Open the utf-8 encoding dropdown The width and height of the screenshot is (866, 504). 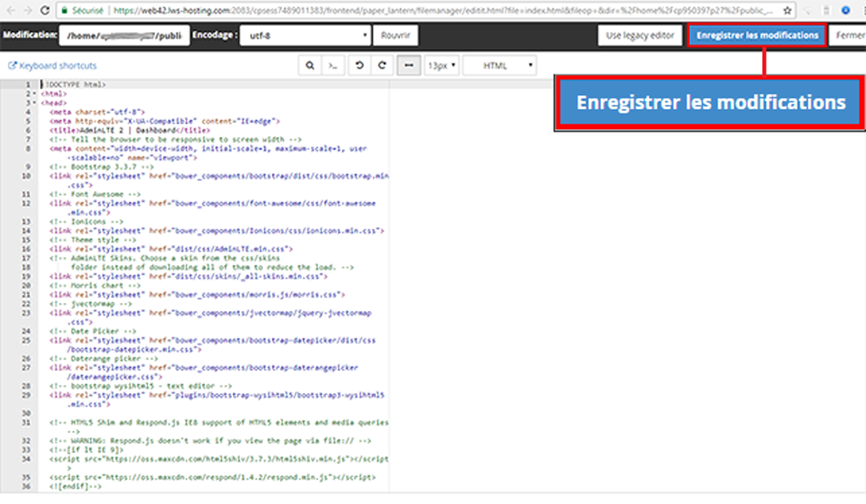(305, 36)
